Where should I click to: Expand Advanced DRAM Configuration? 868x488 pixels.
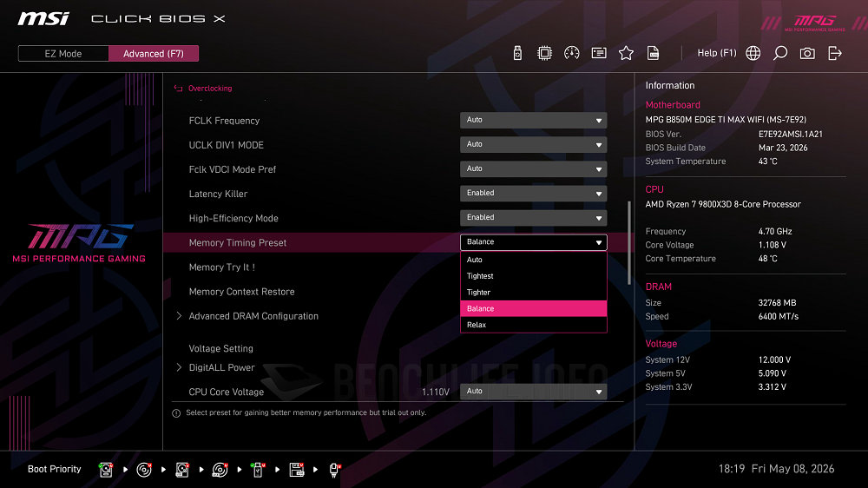pos(179,316)
